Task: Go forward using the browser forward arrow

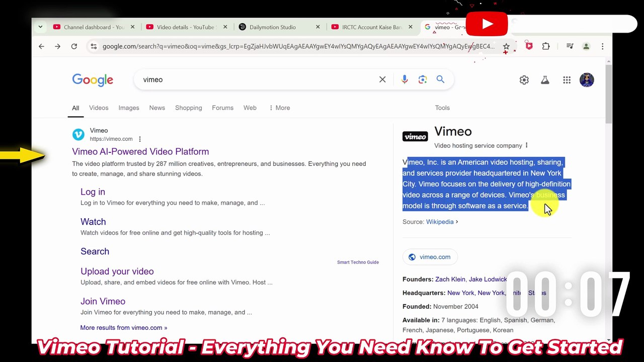Action: click(x=57, y=46)
